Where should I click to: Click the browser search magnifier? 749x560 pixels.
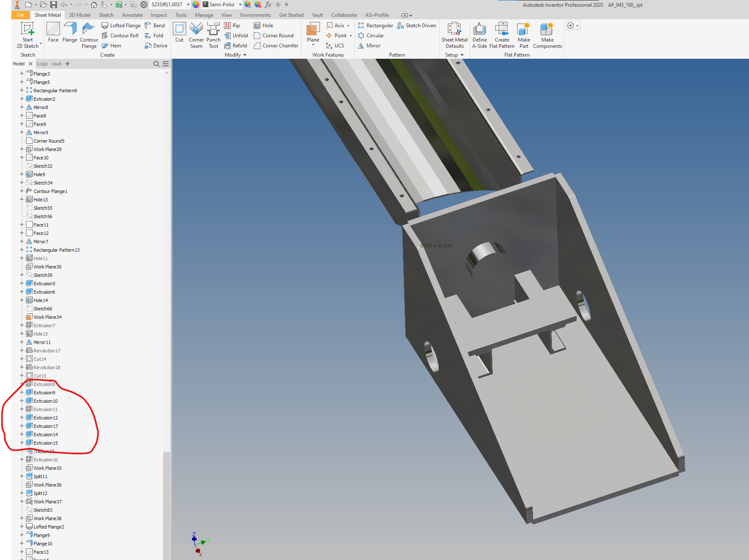pyautogui.click(x=156, y=64)
